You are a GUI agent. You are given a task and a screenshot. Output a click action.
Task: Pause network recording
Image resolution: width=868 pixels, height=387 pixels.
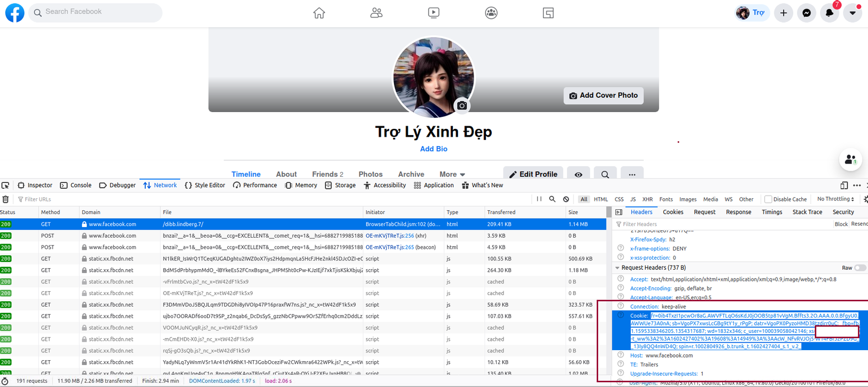(x=539, y=199)
